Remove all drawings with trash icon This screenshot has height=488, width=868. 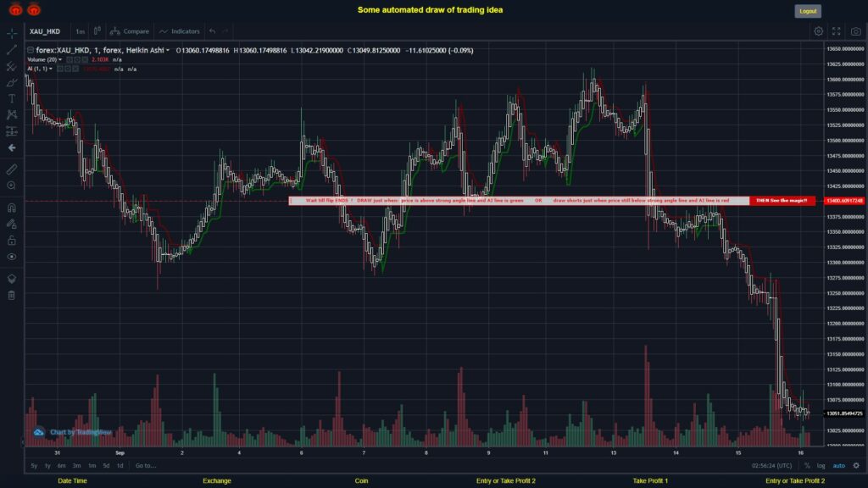(x=10, y=294)
